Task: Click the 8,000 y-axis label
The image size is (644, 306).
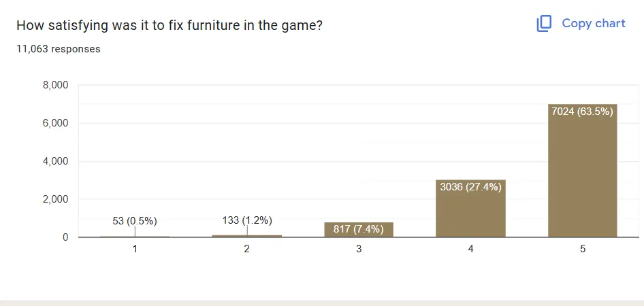Action: 56,86
